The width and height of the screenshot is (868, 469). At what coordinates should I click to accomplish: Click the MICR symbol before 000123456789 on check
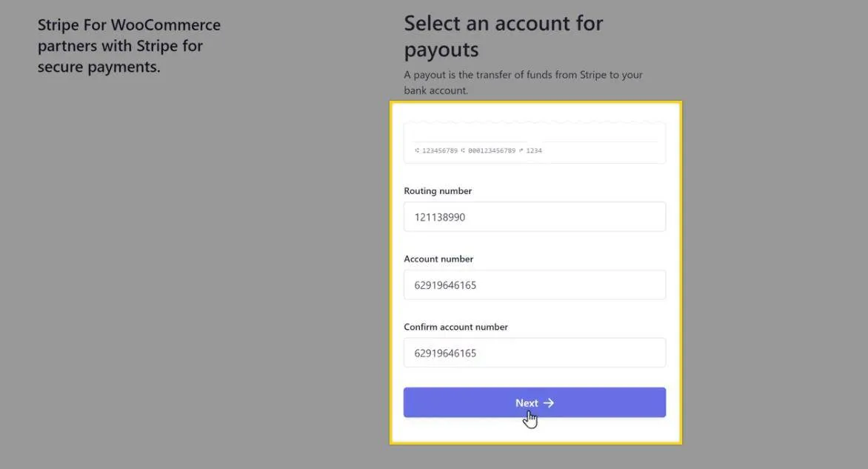pos(463,151)
